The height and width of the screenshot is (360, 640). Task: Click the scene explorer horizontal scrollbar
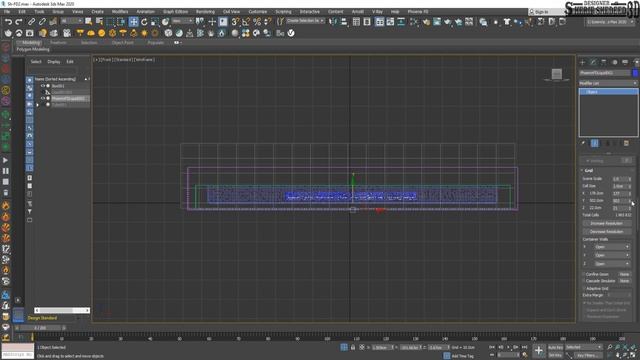tap(62, 311)
